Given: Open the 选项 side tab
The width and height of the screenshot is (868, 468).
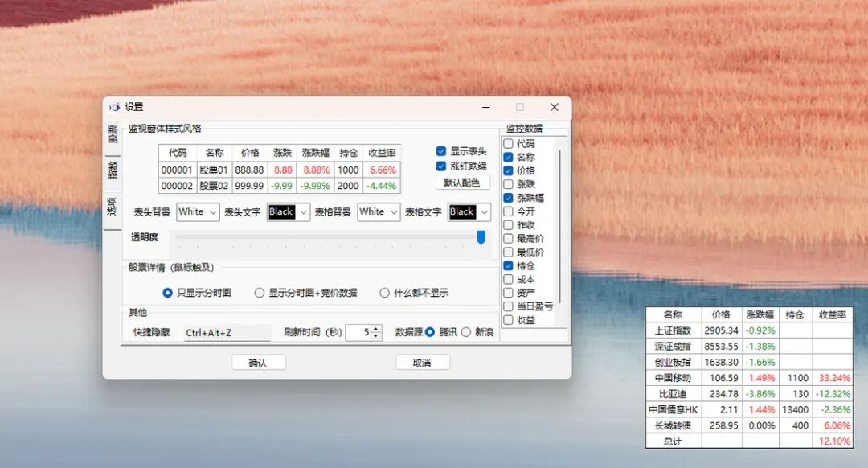Looking at the screenshot, I should [x=113, y=206].
